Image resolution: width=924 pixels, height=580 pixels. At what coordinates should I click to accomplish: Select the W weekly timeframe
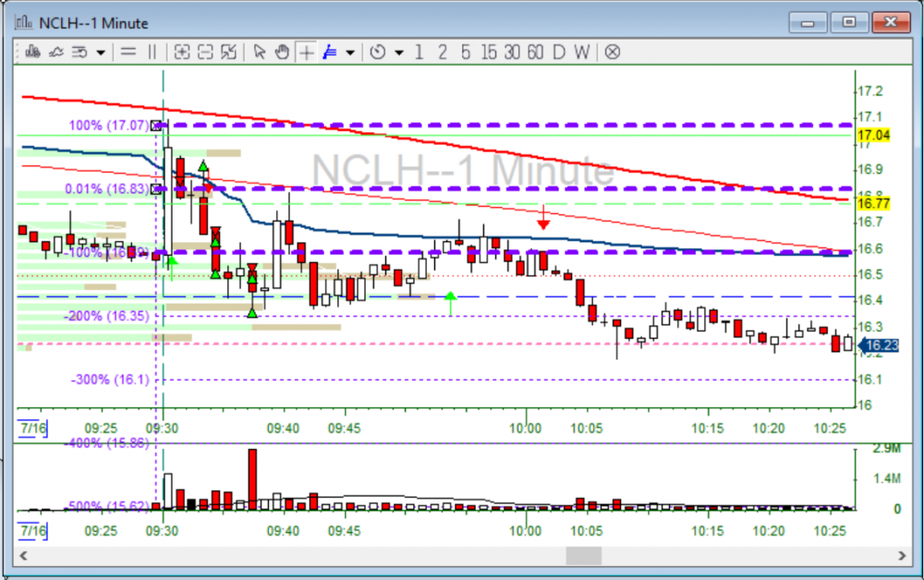[581, 52]
